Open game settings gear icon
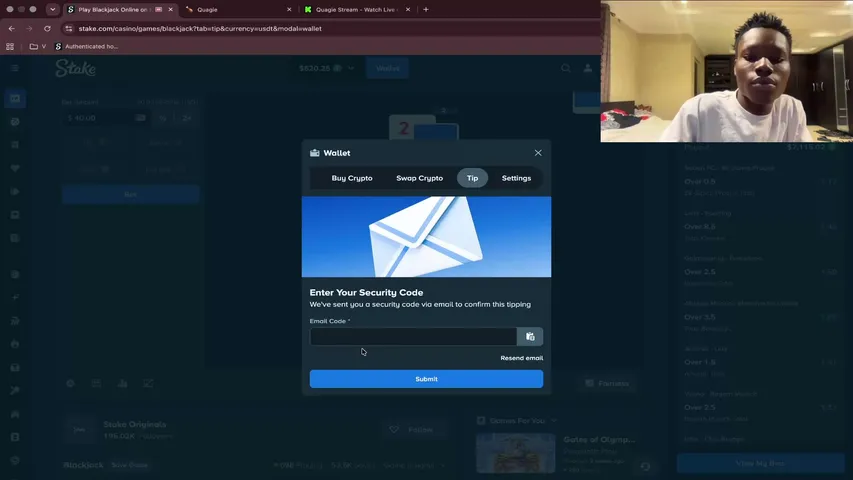 tap(70, 384)
